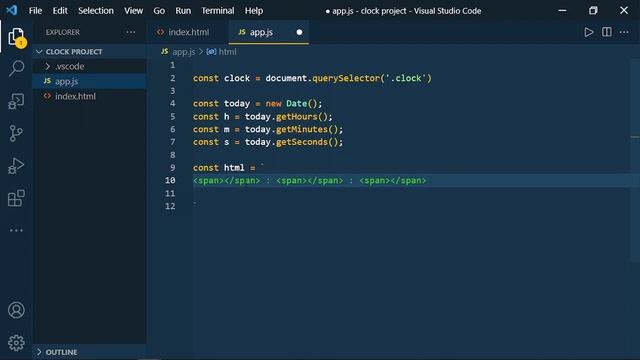Open the Go menu
640x360 pixels.
159,11
